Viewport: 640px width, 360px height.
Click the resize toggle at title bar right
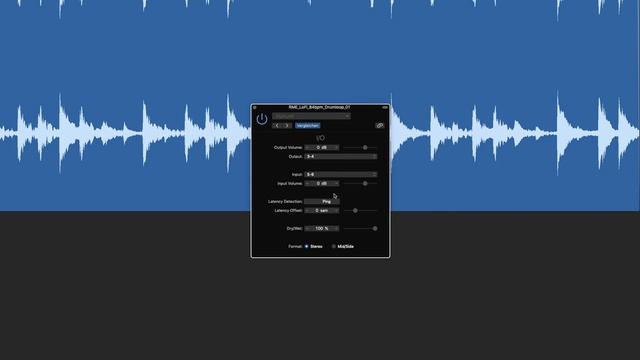point(385,107)
